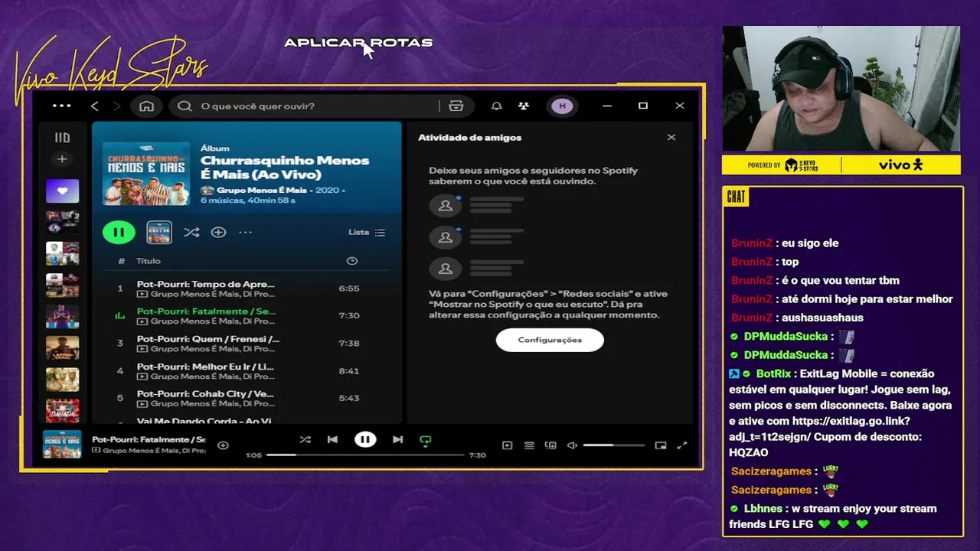This screenshot has height=551, width=980.
Task: Create a new playlist with the plus
Action: [x=62, y=159]
